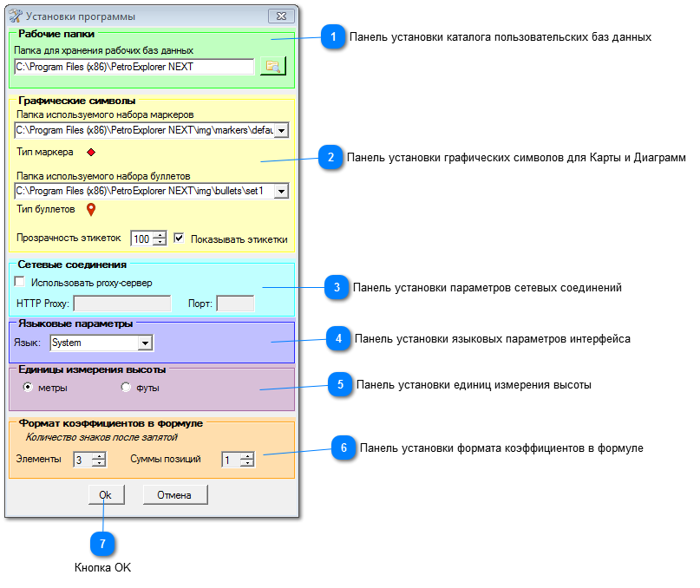Click the browse folder icon button
This screenshot has width=700, height=588.
[272, 66]
